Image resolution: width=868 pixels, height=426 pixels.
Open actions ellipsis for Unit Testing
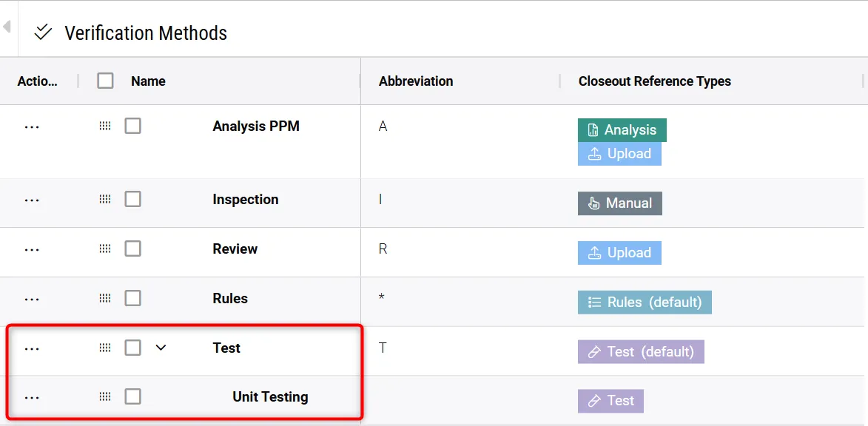[x=32, y=397]
